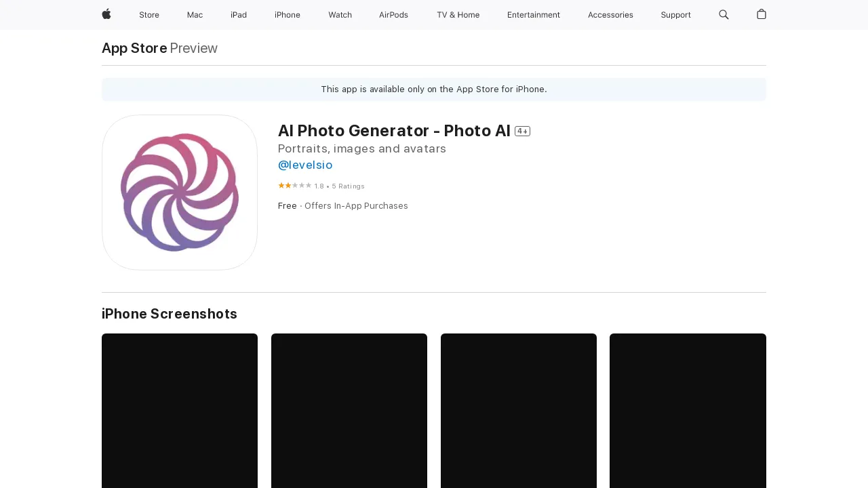The image size is (868, 488).
Task: Select the Accessories menu item
Action: point(610,14)
